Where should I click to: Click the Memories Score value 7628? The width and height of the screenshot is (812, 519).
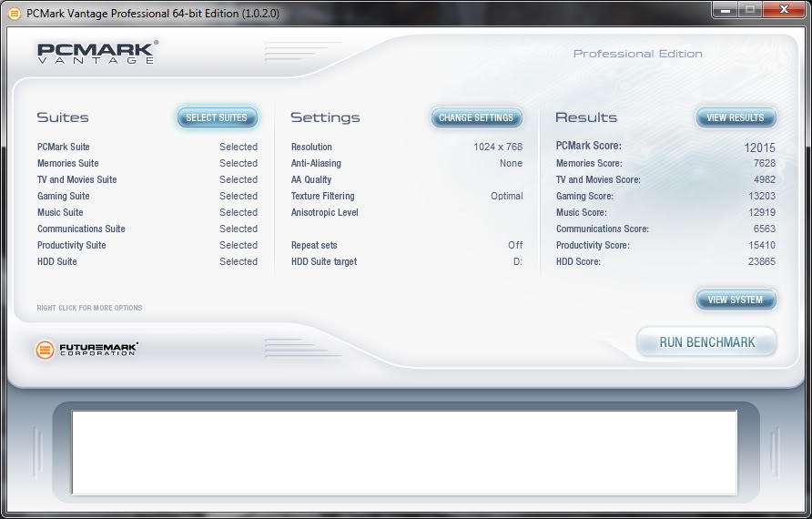point(765,163)
